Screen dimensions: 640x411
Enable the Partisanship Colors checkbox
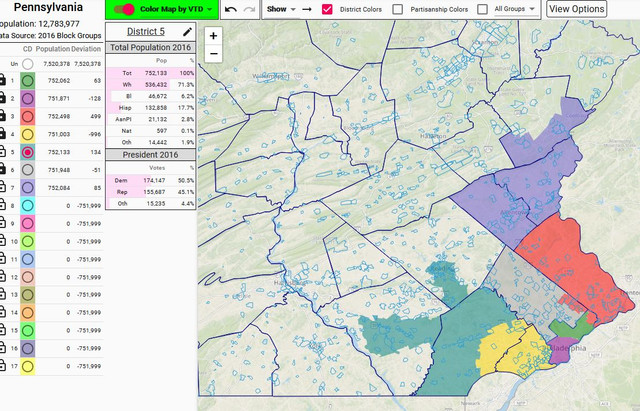pyautogui.click(x=398, y=9)
